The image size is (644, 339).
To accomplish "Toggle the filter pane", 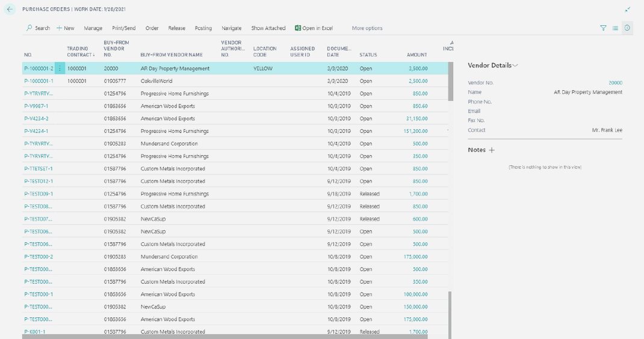I will point(603,28).
